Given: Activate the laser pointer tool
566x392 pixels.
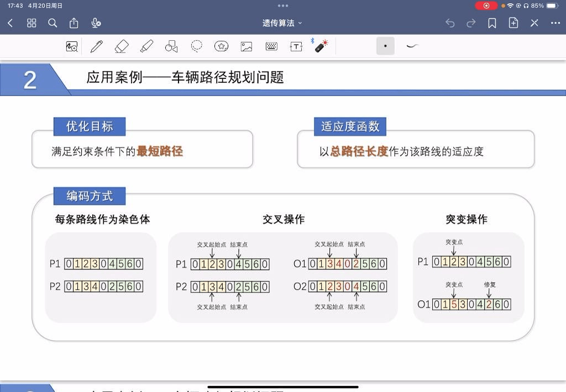Looking at the screenshot, I should pos(321,46).
